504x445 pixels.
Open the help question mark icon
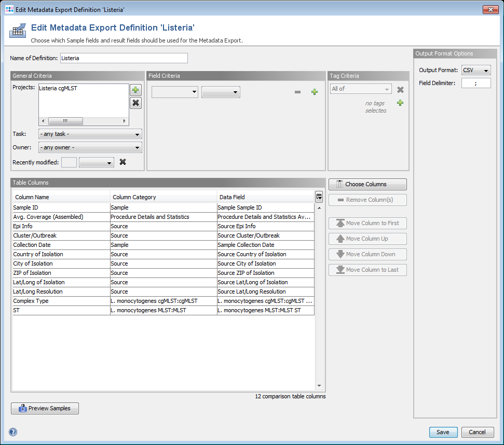(13, 432)
